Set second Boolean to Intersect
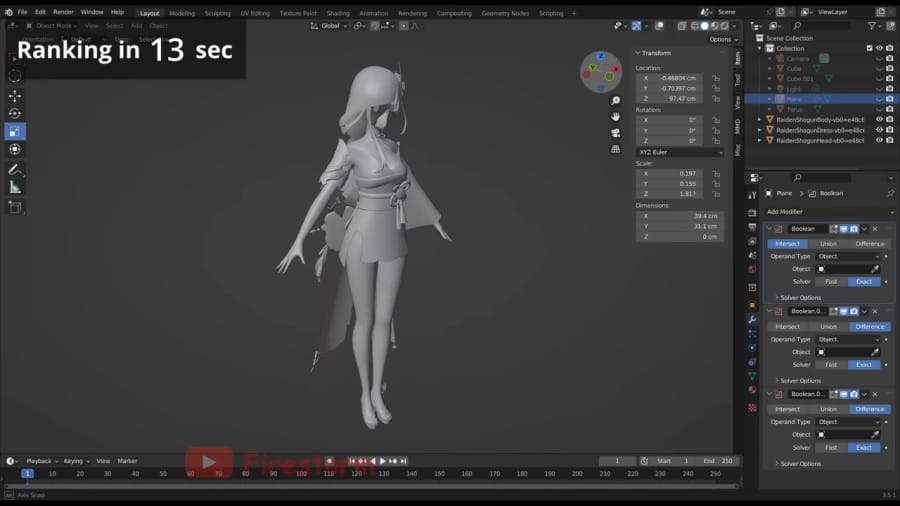 788,326
